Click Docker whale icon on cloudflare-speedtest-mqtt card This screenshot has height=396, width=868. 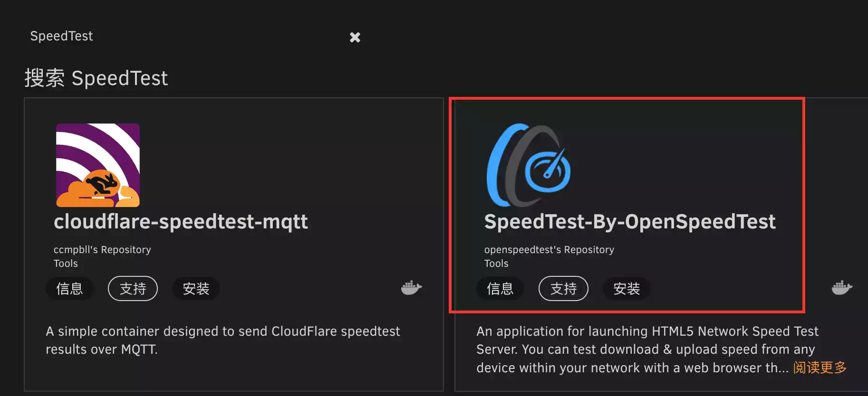coord(411,288)
